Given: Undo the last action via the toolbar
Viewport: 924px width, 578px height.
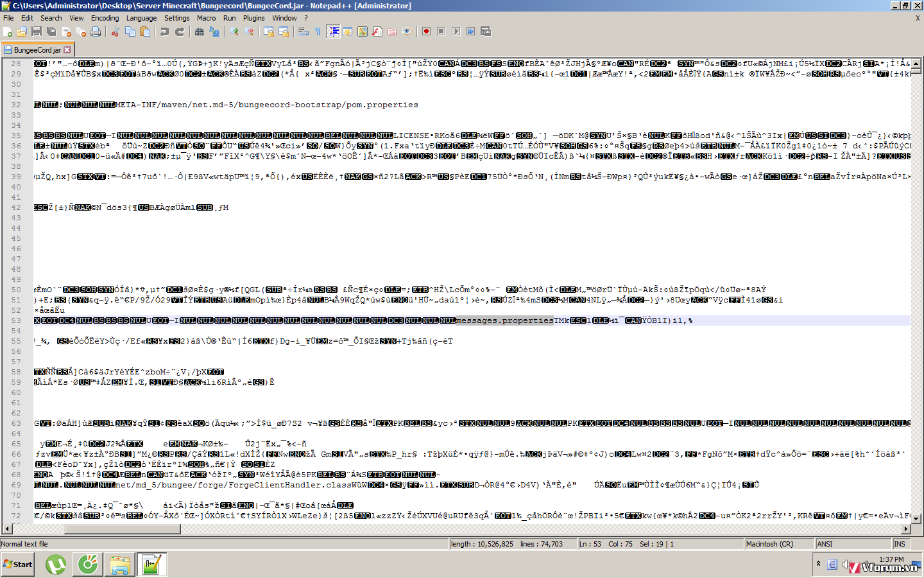Looking at the screenshot, I should (x=165, y=31).
